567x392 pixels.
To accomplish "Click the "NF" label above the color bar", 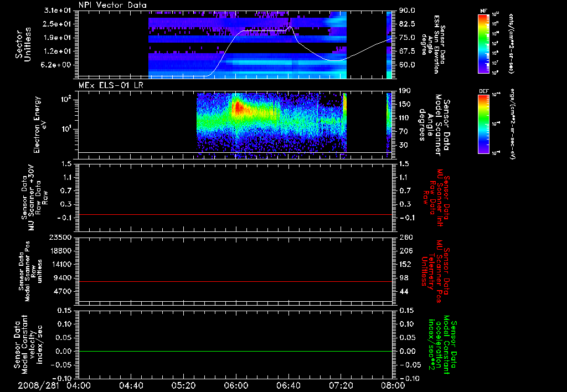I will pos(483,11).
